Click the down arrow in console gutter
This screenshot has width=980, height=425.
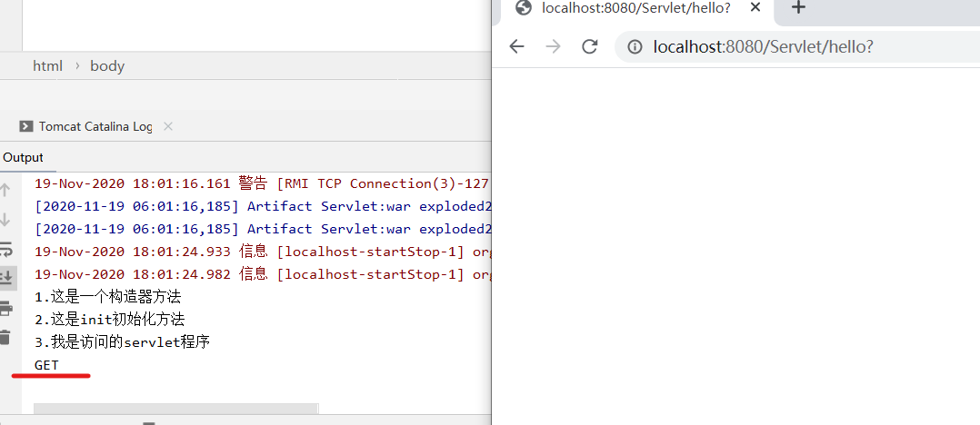click(x=5, y=219)
